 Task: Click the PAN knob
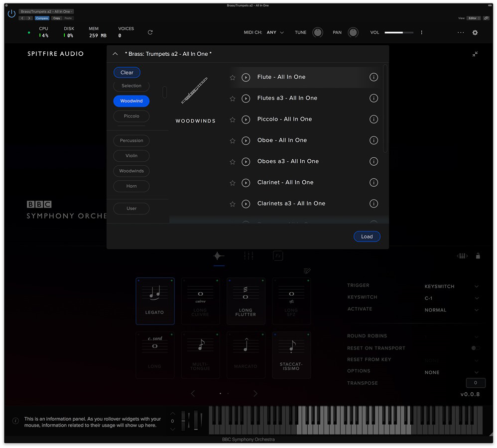pyautogui.click(x=353, y=32)
